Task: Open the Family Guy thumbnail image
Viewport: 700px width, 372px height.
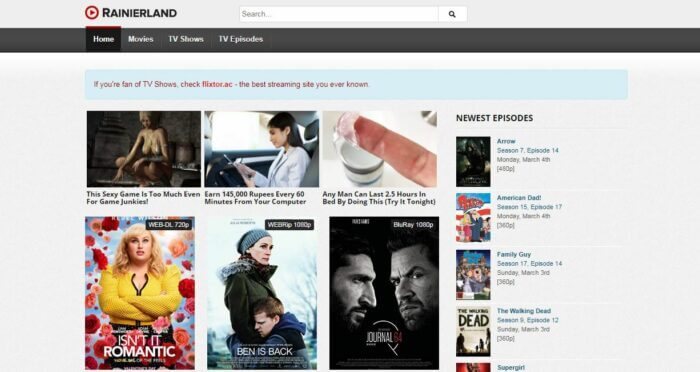Action: (x=473, y=275)
